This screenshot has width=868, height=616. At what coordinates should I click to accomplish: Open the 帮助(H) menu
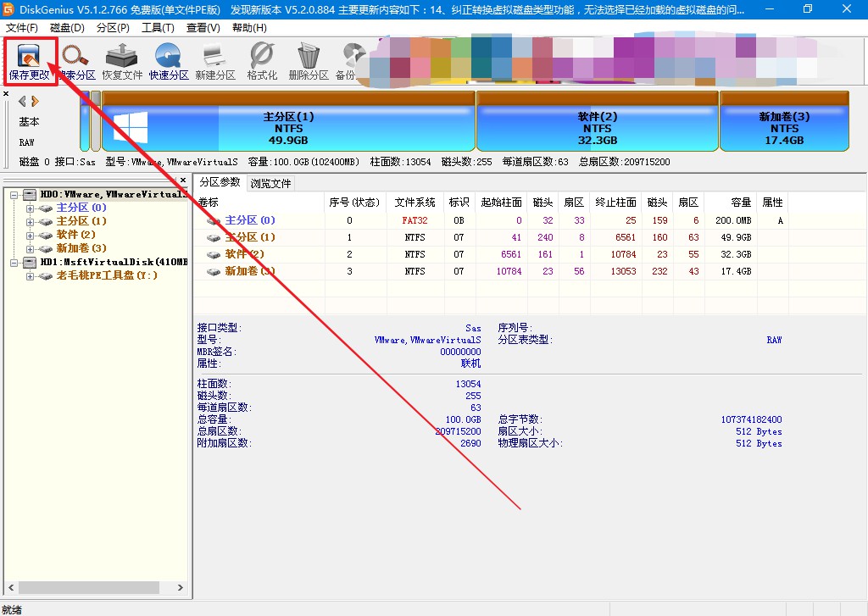tap(249, 28)
